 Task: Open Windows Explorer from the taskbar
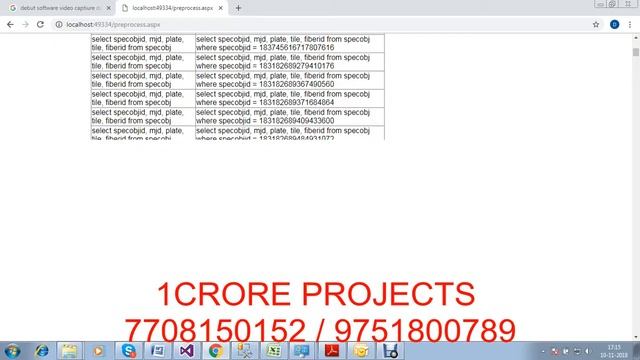[69, 351]
